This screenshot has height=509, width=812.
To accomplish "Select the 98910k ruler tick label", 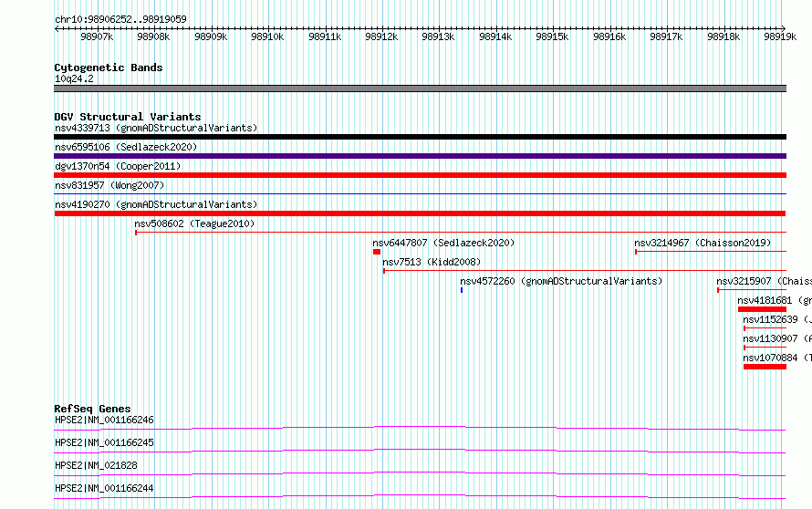I will (267, 36).
